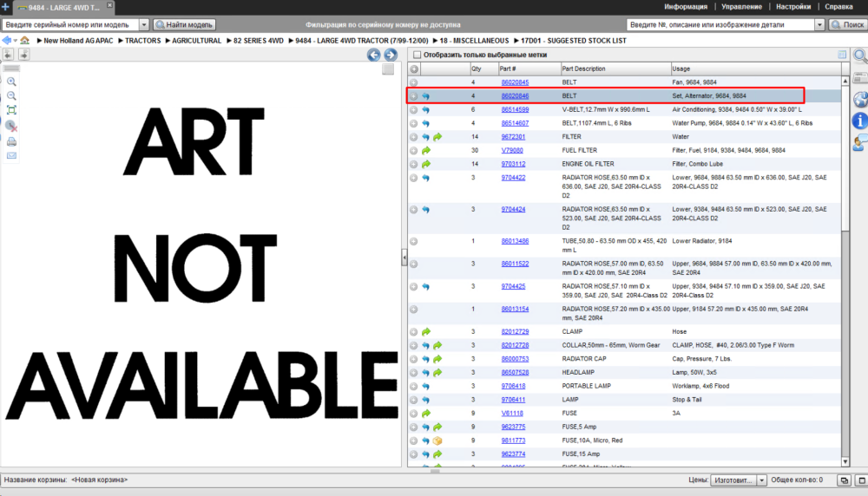Zoom in on the illustration panel
This screenshot has width=868, height=496.
point(11,82)
